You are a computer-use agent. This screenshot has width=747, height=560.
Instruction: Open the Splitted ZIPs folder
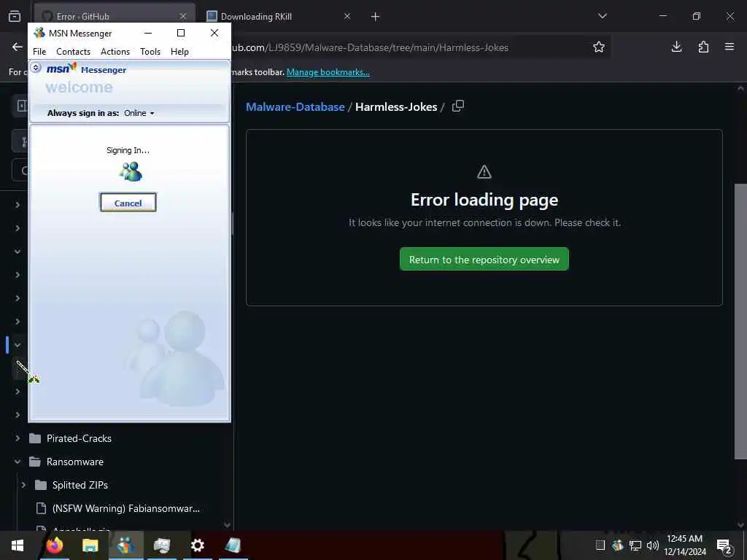pyautogui.click(x=80, y=485)
